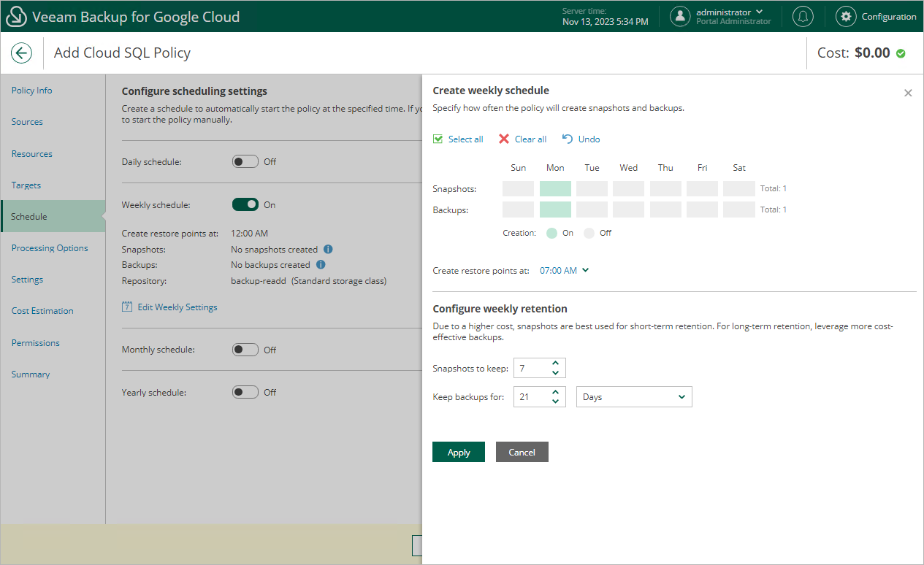This screenshot has height=565, width=924.
Task: Open the notifications bell icon
Action: click(803, 16)
